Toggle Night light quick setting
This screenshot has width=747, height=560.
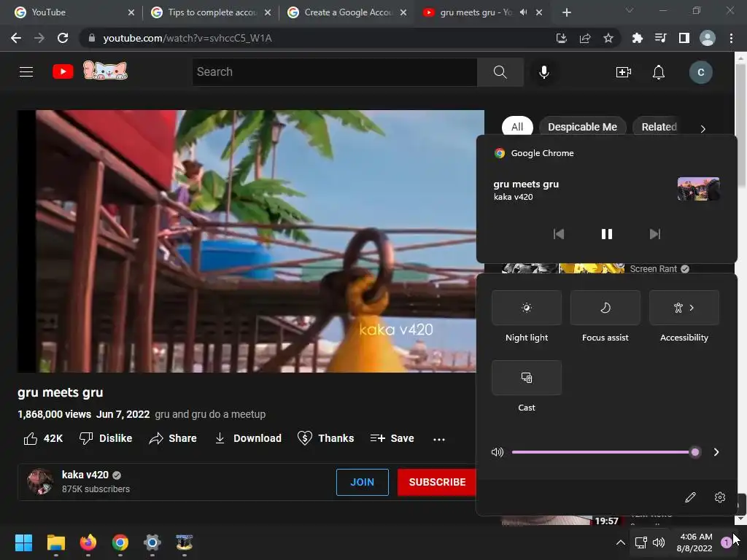(527, 308)
